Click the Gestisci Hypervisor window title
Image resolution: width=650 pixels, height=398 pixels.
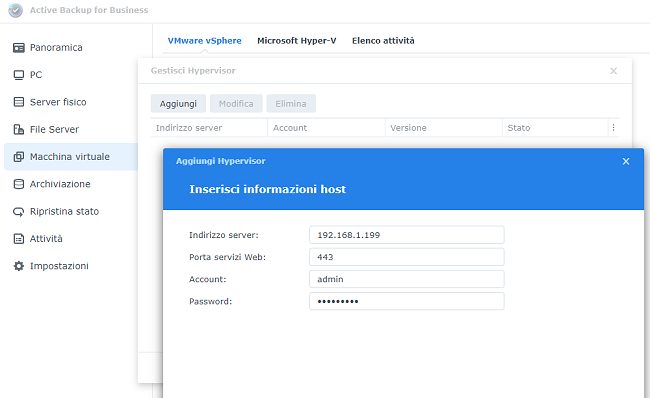click(x=193, y=71)
